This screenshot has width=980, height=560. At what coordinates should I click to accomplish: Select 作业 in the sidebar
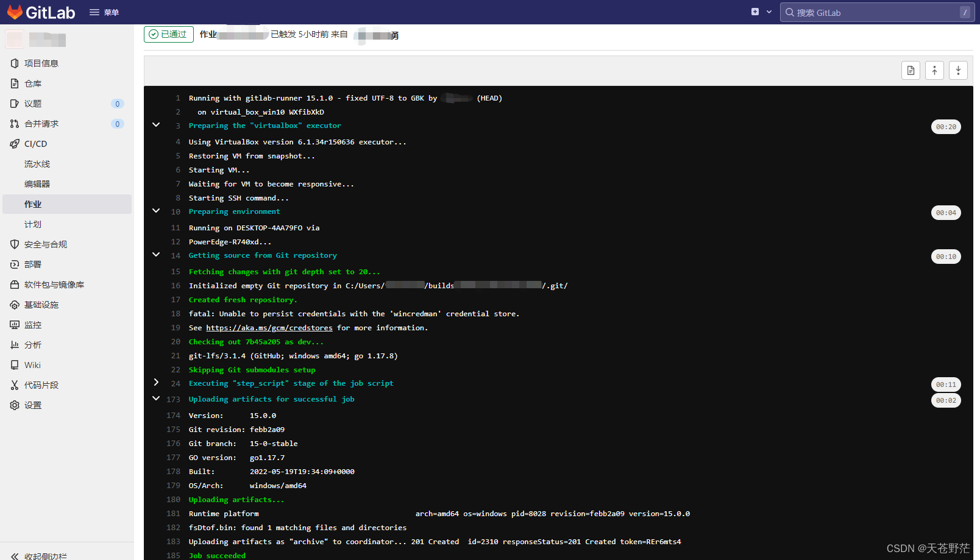(33, 204)
